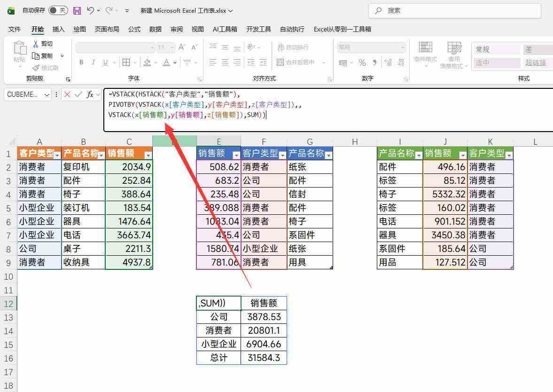Viewport: 553px width, 392px height.
Task: Select the 适中 cell style
Action: tap(496, 63)
